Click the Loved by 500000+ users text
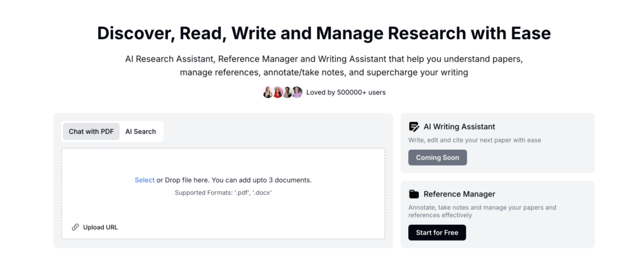Viewport: 644px width, 272px height. pos(346,93)
